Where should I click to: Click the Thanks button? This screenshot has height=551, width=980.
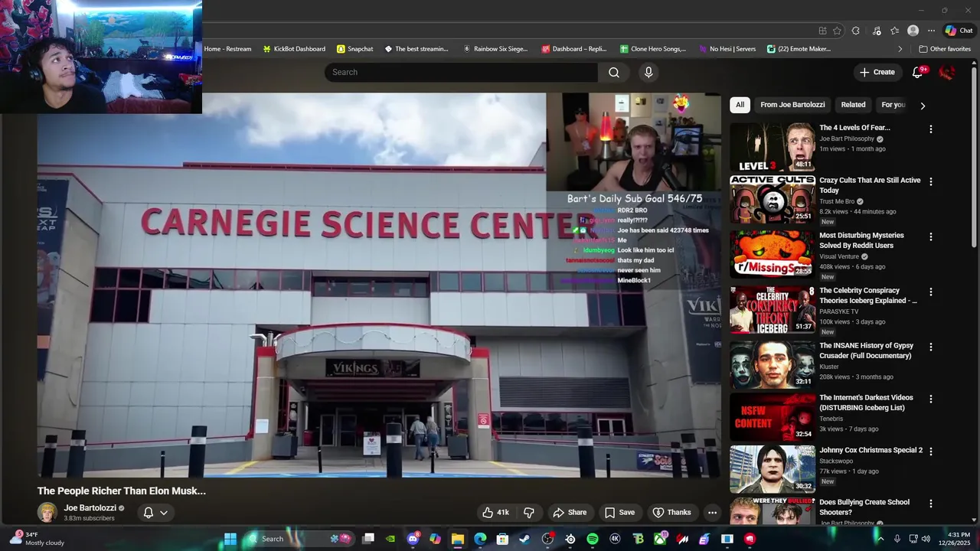(x=671, y=512)
